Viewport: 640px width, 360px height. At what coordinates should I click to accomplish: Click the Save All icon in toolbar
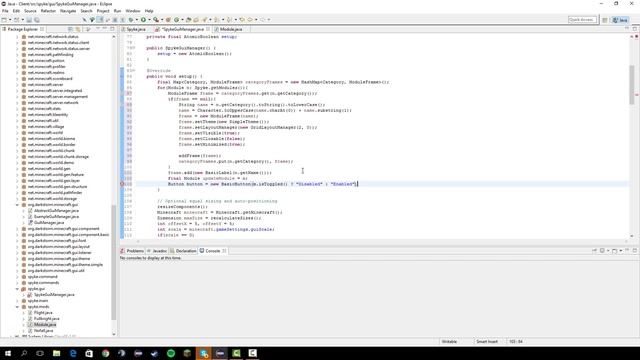[37, 20]
